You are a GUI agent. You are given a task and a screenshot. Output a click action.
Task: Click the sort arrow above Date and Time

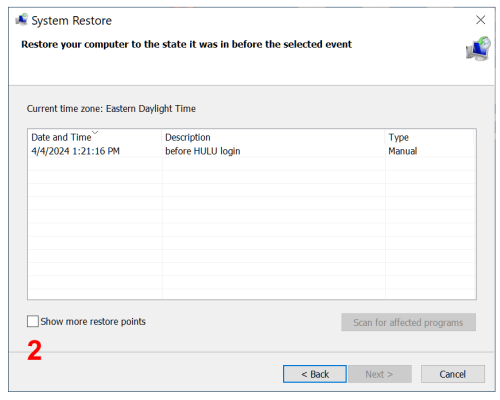[95, 132]
